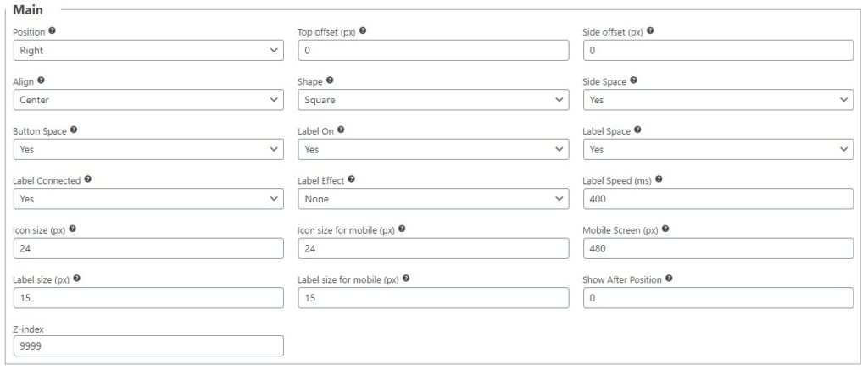
Task: Open the Align dropdown set to Center
Action: point(148,100)
